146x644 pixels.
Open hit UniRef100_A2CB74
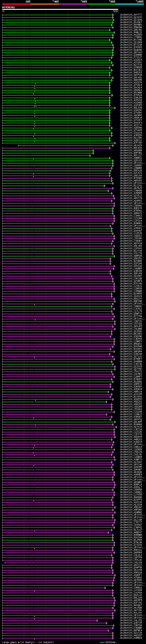click(x=131, y=83)
